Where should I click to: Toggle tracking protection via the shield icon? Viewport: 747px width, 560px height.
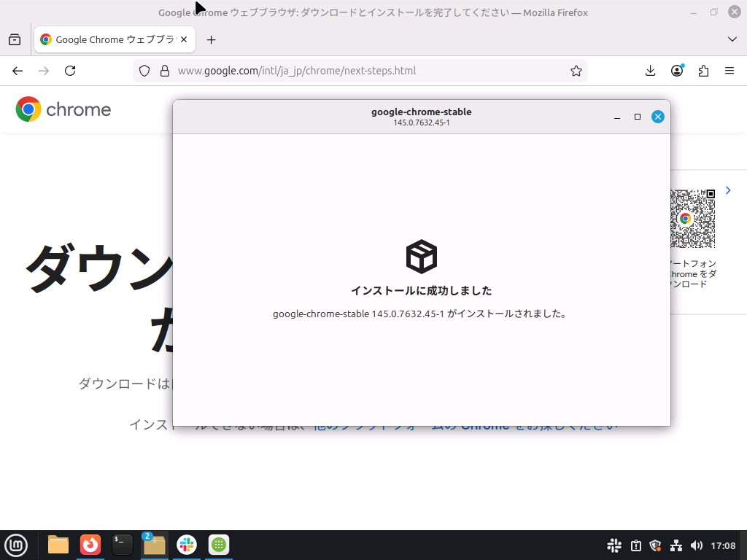point(144,71)
